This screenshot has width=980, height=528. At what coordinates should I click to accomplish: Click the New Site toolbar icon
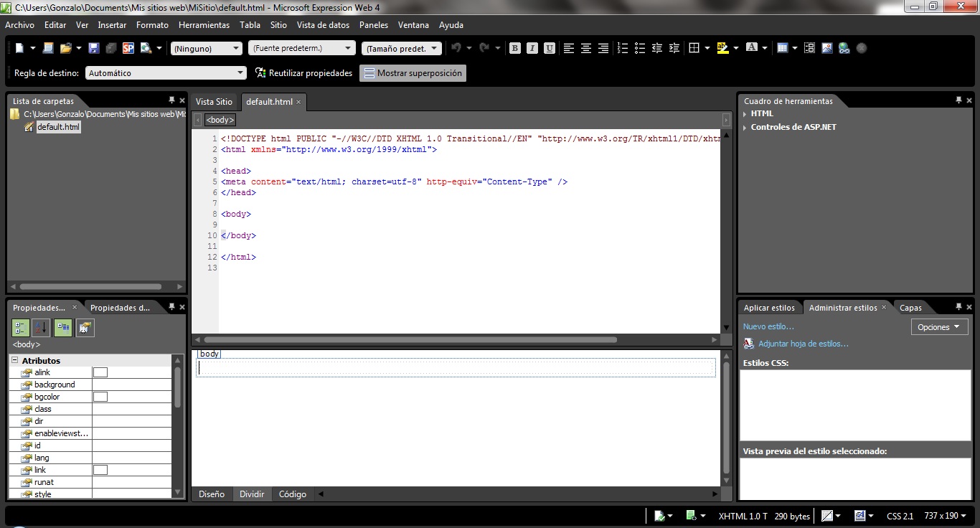(48, 48)
